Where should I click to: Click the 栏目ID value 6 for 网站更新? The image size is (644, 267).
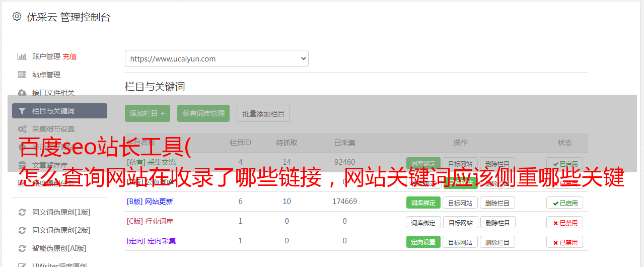[x=240, y=202]
